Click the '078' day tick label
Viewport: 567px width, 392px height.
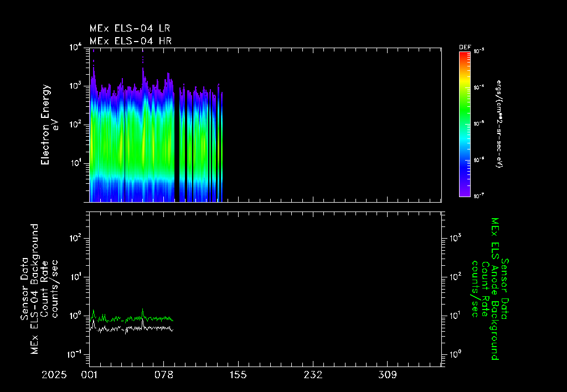pos(164,375)
